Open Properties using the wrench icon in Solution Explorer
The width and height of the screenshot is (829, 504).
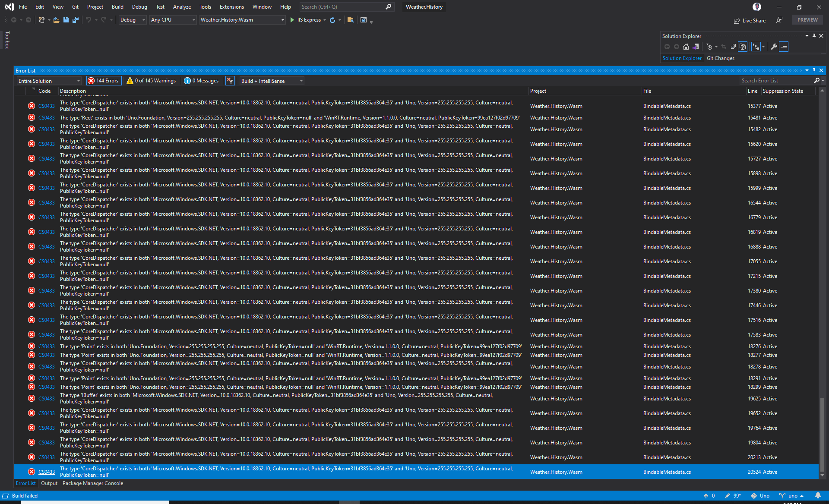774,47
